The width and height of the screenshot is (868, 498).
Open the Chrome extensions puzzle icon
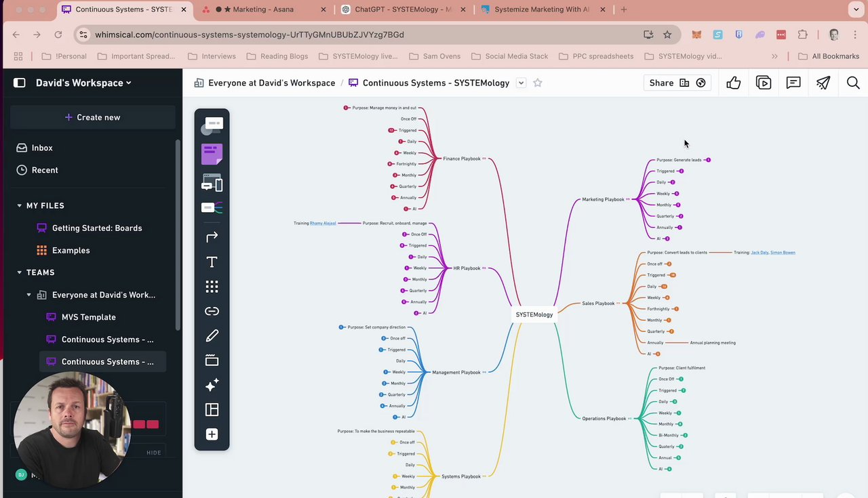pos(803,35)
